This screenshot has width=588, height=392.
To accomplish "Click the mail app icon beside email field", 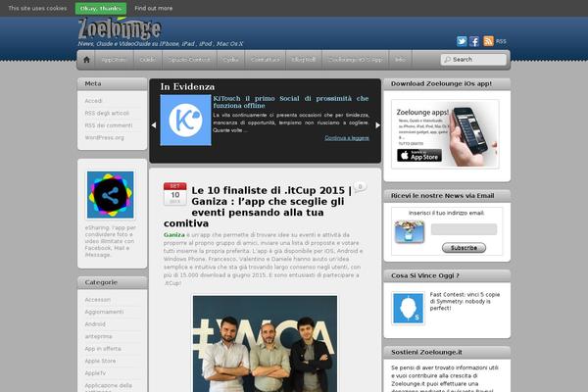I will [x=410, y=232].
